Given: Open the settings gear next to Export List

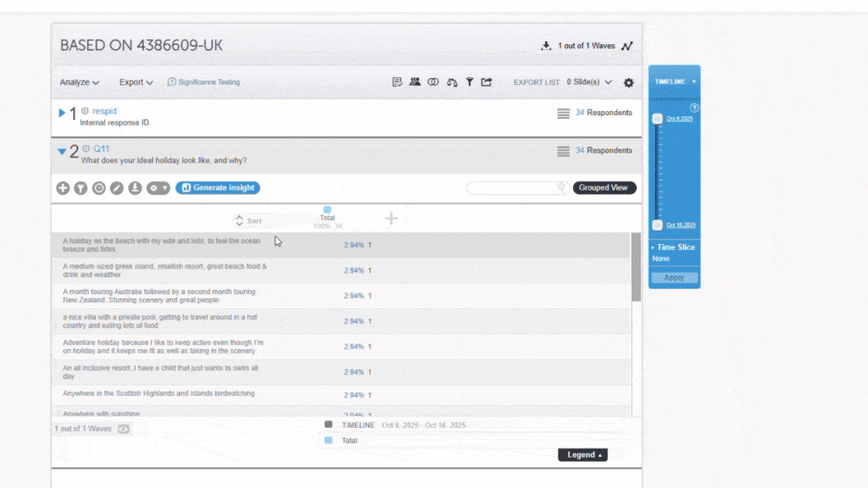Looking at the screenshot, I should click(628, 82).
